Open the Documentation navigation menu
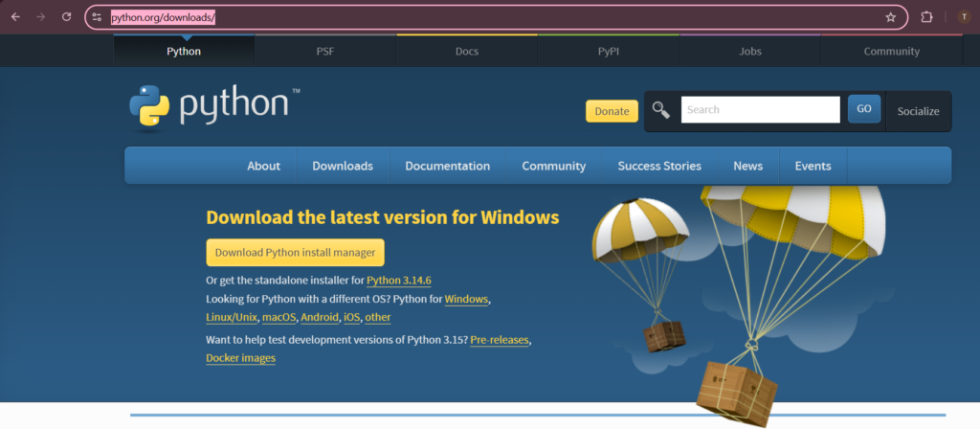The width and height of the screenshot is (980, 429). (448, 166)
